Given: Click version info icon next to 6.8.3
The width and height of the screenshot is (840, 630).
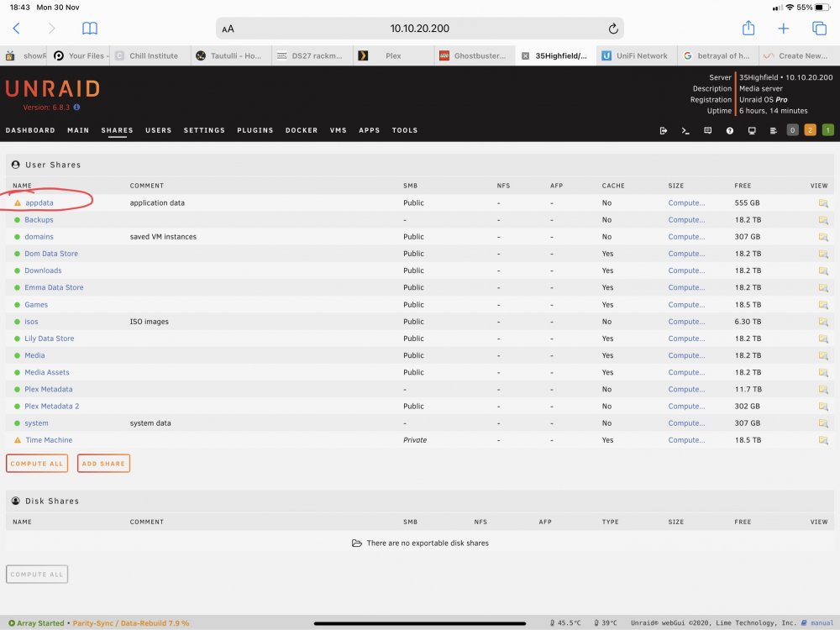Looking at the screenshot, I should [x=76, y=108].
